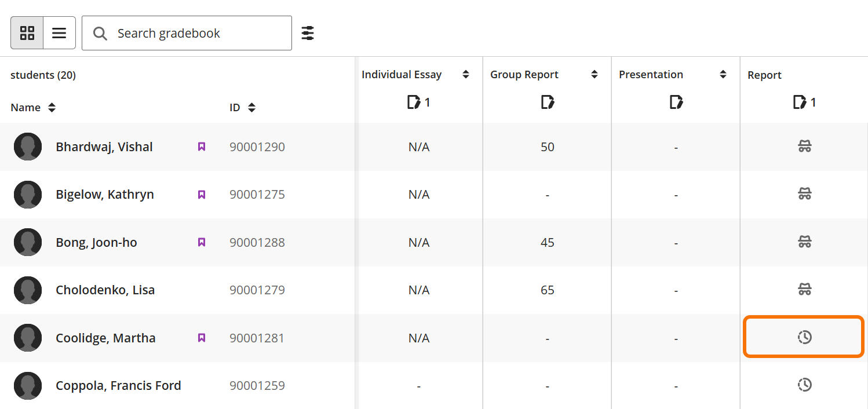The height and width of the screenshot is (409, 868).
Task: Click the search magnifier icon
Action: coord(100,34)
